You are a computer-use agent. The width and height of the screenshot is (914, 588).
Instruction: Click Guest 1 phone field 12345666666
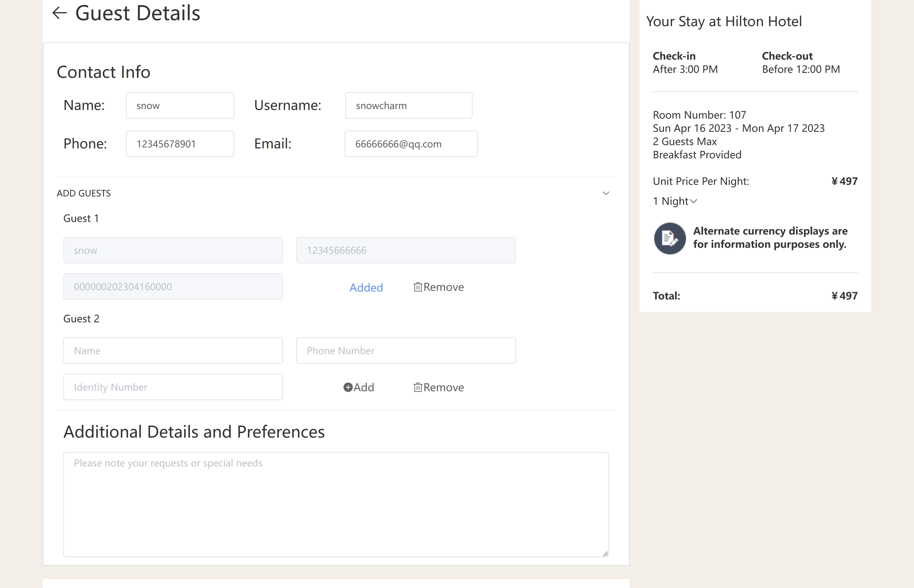(406, 250)
